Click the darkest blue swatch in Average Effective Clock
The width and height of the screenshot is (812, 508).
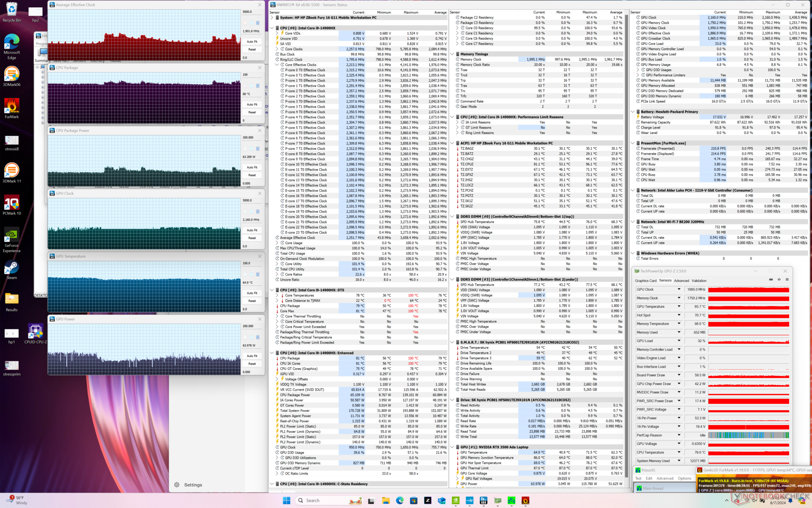pyautogui.click(x=258, y=23)
